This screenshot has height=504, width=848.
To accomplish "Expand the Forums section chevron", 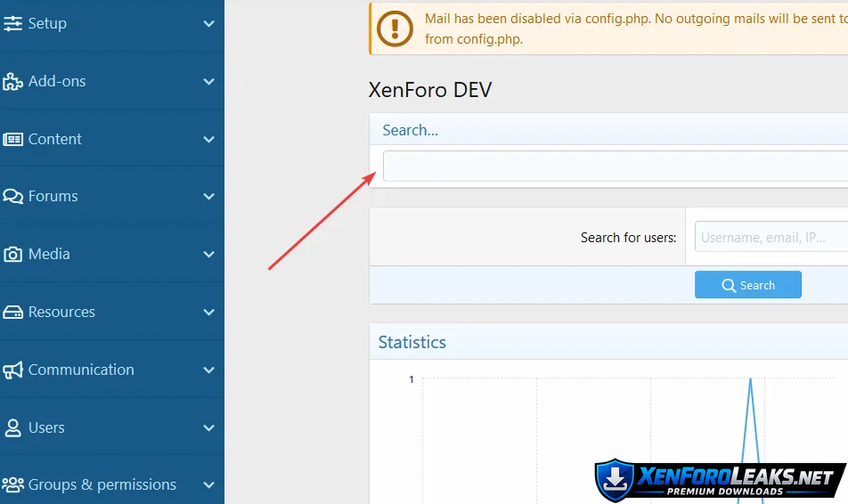I will (x=208, y=197).
